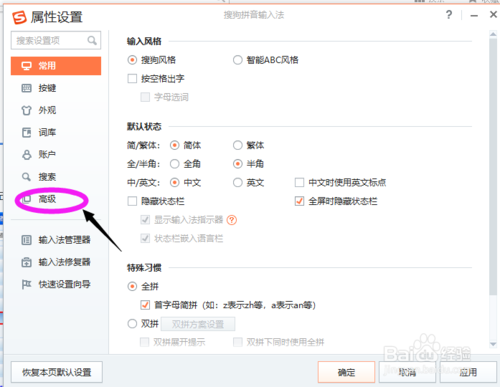
Task: Focus the 搜索设置项 search field
Action: point(56,40)
